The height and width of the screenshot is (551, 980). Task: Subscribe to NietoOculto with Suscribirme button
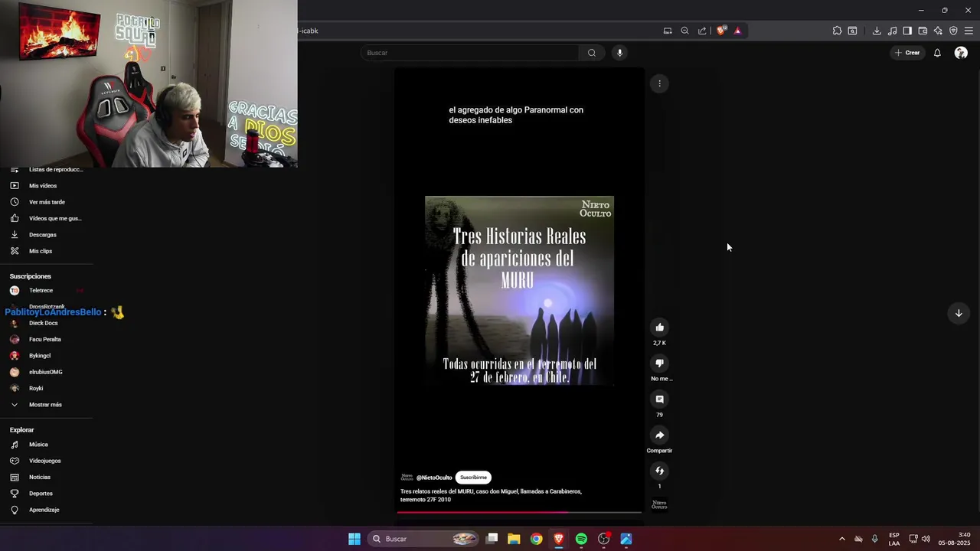(x=473, y=478)
